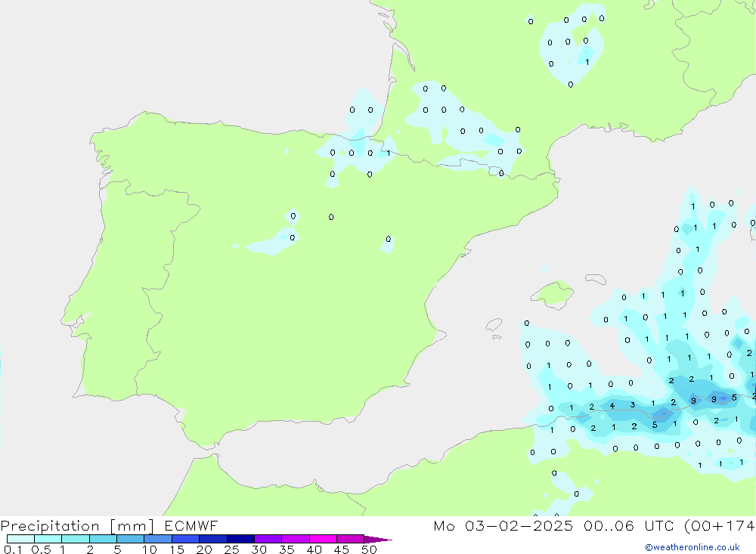Click the weatheronline.co.uk copyright link
756x554 pixels.
click(x=692, y=547)
